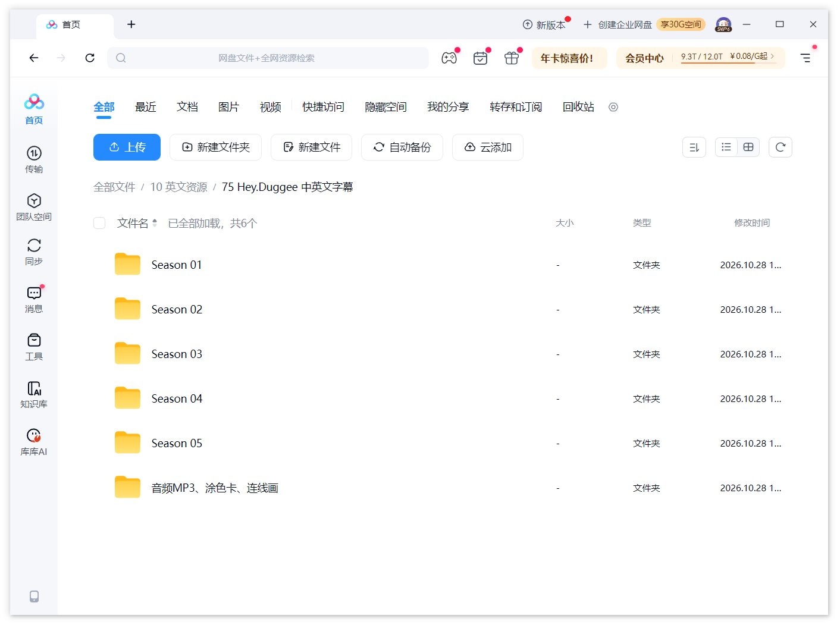The height and width of the screenshot is (628, 840).
Task: Select the 全部 tab
Action: [x=104, y=107]
